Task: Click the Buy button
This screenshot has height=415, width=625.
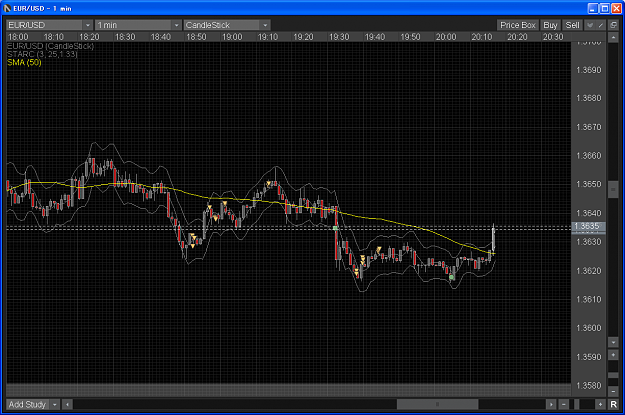Action: (x=550, y=25)
